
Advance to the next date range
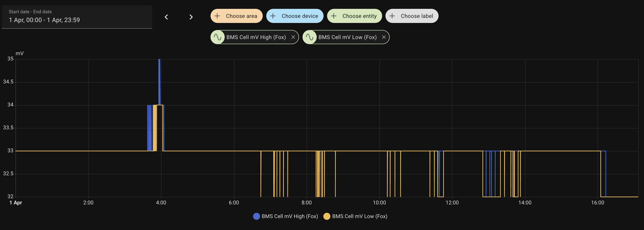click(x=191, y=17)
